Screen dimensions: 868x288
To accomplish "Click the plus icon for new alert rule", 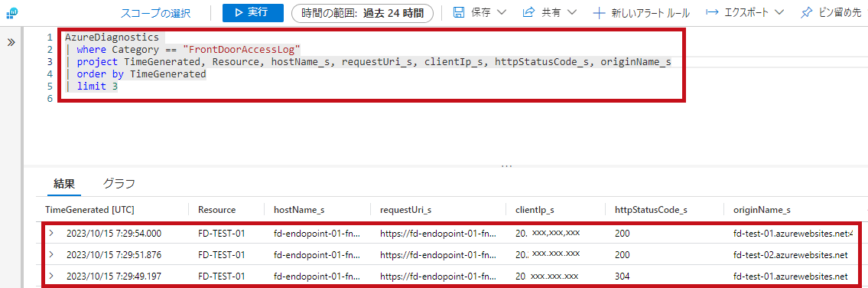I will (x=598, y=13).
